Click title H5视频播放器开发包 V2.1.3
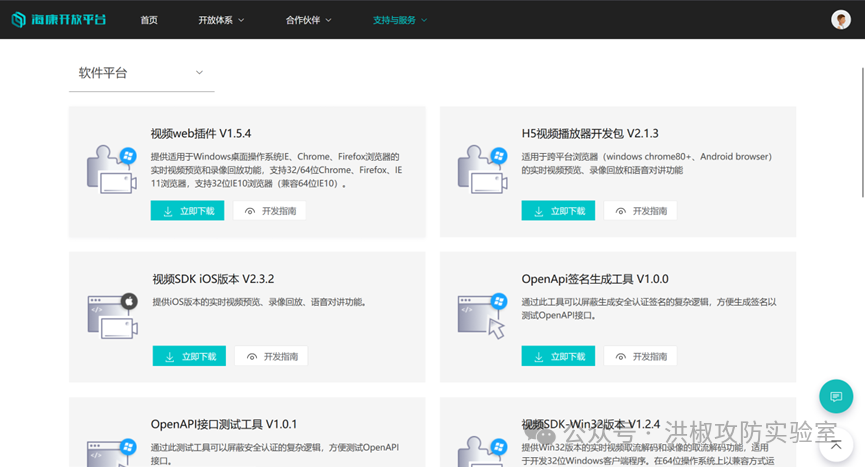This screenshot has width=865, height=467. coord(590,133)
